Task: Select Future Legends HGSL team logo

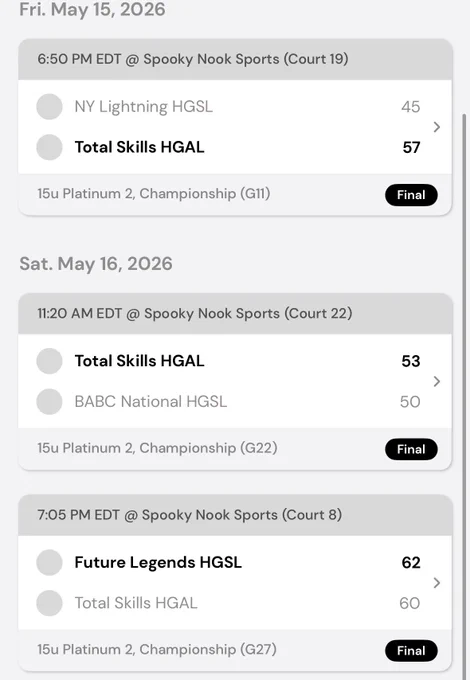Action: tap(49, 562)
